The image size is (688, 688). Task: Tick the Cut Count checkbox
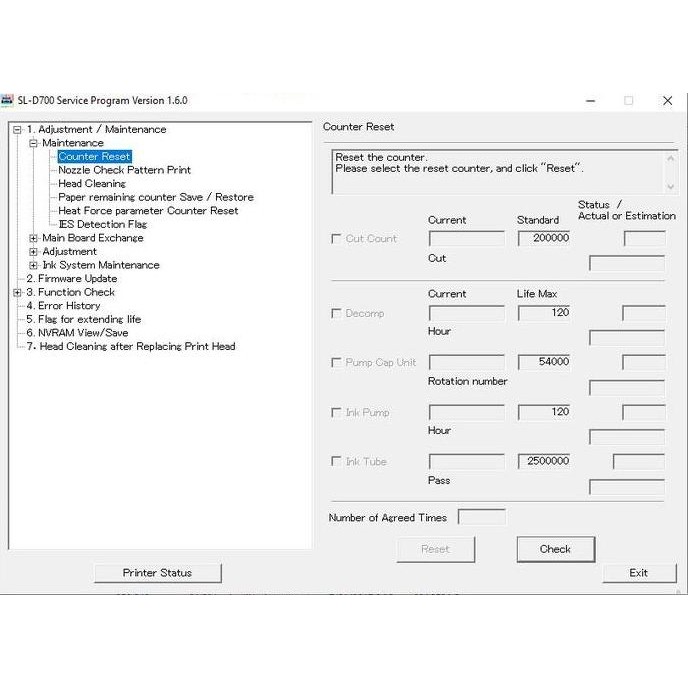pyautogui.click(x=336, y=238)
